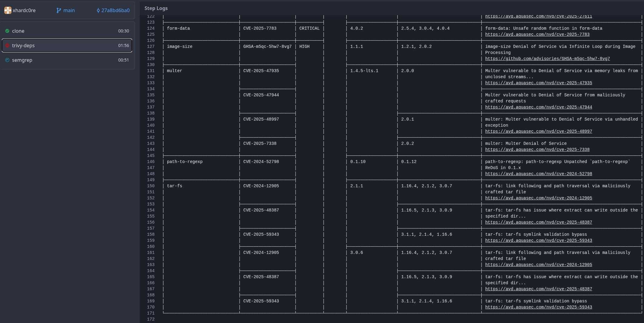
Task: Visit the CVE-2025-47944 aquasec URL
Action: [538, 107]
